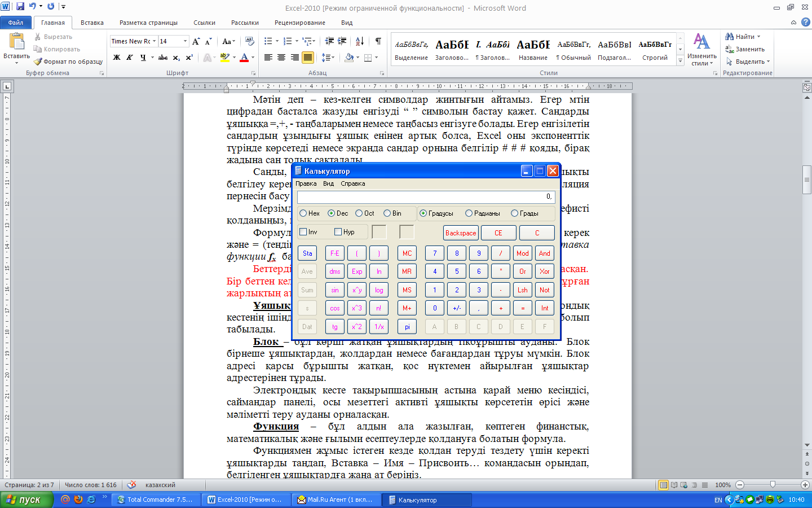
Task: Apply subscript formatting icon
Action: tap(176, 58)
